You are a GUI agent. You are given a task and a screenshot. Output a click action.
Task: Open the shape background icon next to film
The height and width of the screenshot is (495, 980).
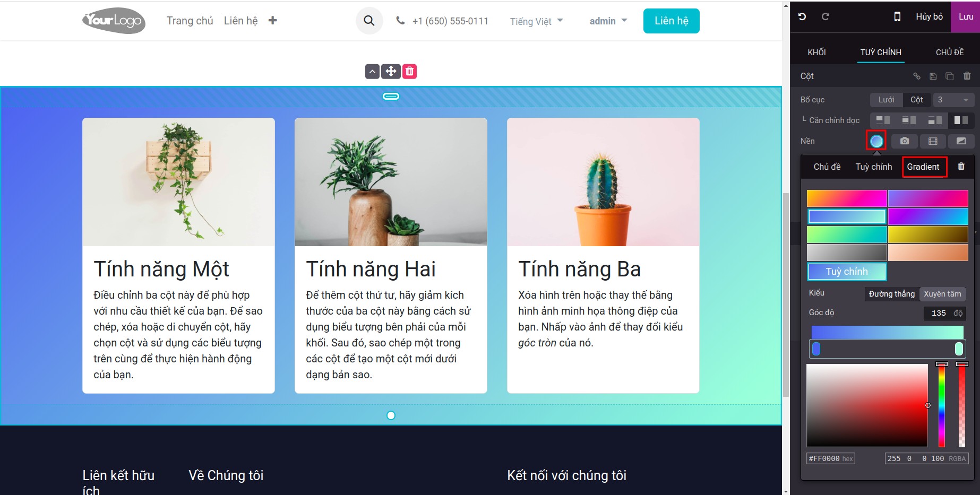(x=961, y=141)
